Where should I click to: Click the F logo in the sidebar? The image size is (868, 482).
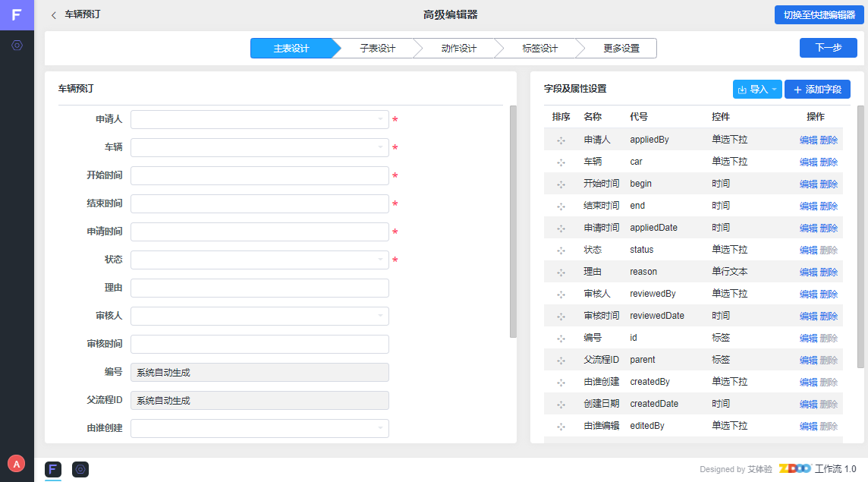17,15
